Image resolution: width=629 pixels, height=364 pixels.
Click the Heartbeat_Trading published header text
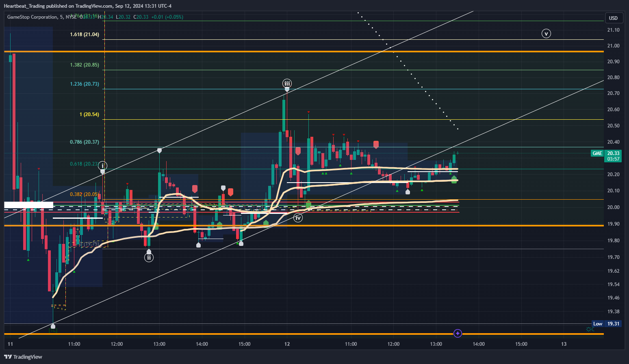point(88,6)
